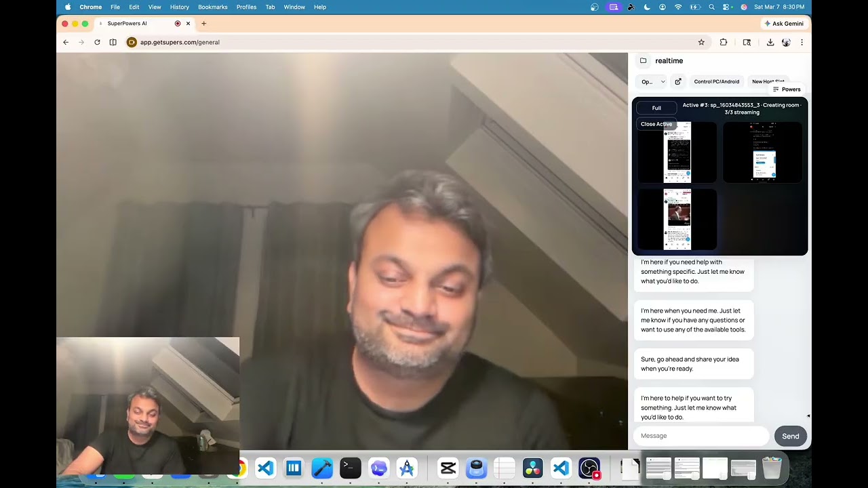This screenshot has width=868, height=488.
Task: Open the Chrome application menu
Action: (91, 7)
